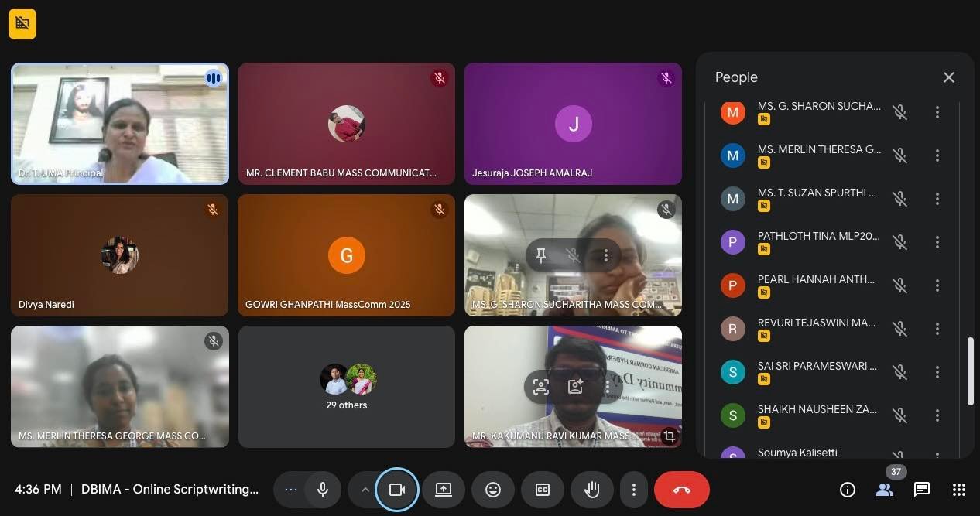Open the chat messages panel
Screen dimensions: 980x516
tap(921, 490)
